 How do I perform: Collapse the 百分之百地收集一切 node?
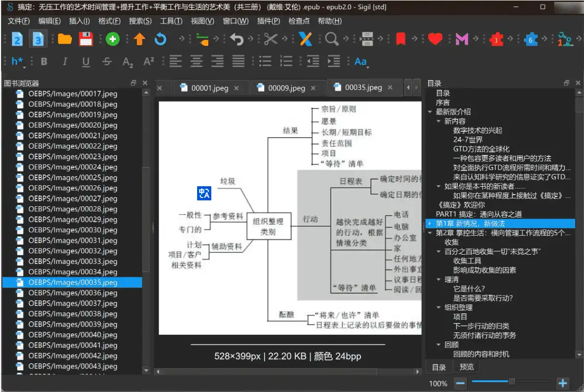point(438,252)
